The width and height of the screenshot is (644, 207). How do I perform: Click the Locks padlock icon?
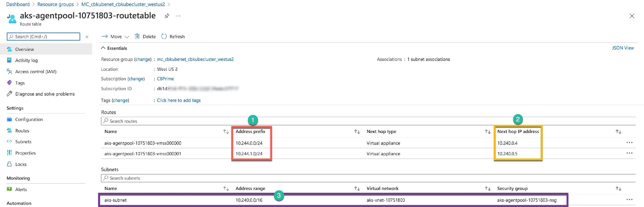click(9, 164)
